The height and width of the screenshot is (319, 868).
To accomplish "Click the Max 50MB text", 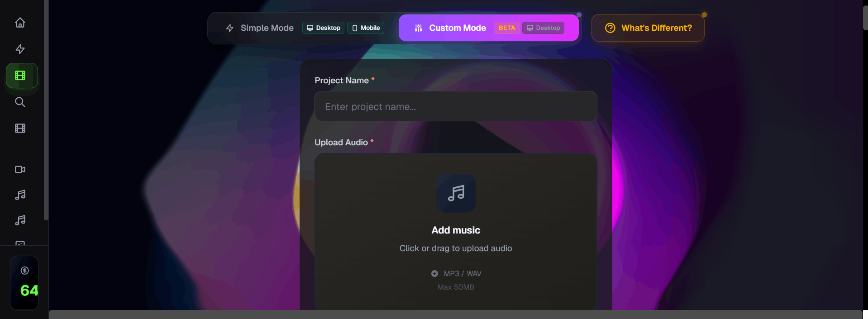I will [456, 287].
